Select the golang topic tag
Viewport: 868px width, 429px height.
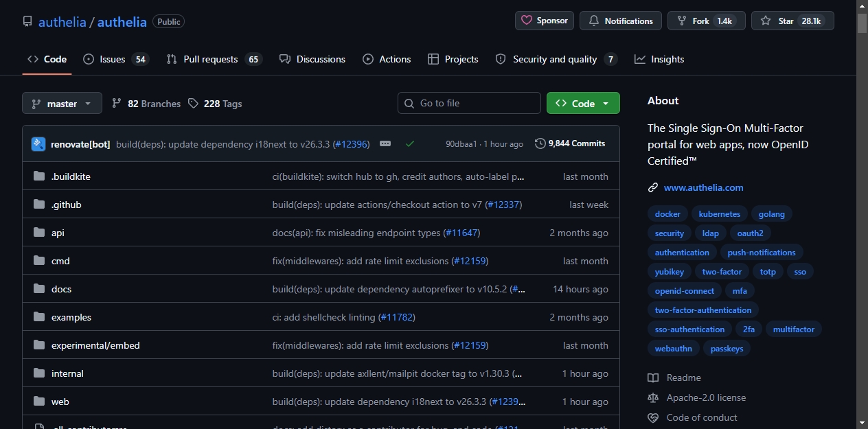(x=772, y=214)
